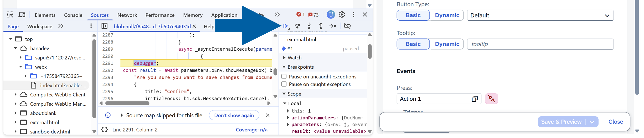Click Don't show again button

pyautogui.click(x=234, y=115)
